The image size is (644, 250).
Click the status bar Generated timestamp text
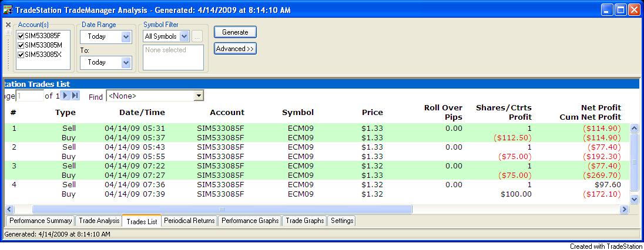coord(57,234)
